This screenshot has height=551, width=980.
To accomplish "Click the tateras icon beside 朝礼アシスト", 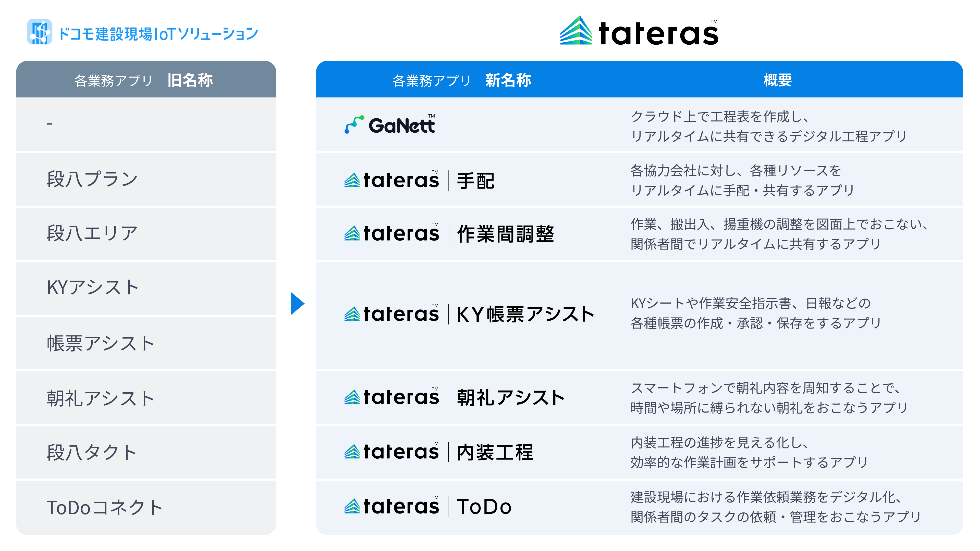I will [352, 397].
